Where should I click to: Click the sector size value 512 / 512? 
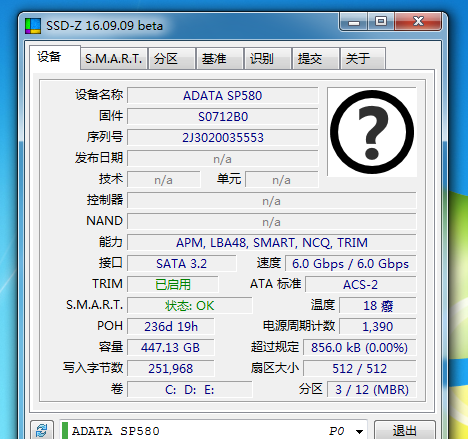[x=360, y=369]
